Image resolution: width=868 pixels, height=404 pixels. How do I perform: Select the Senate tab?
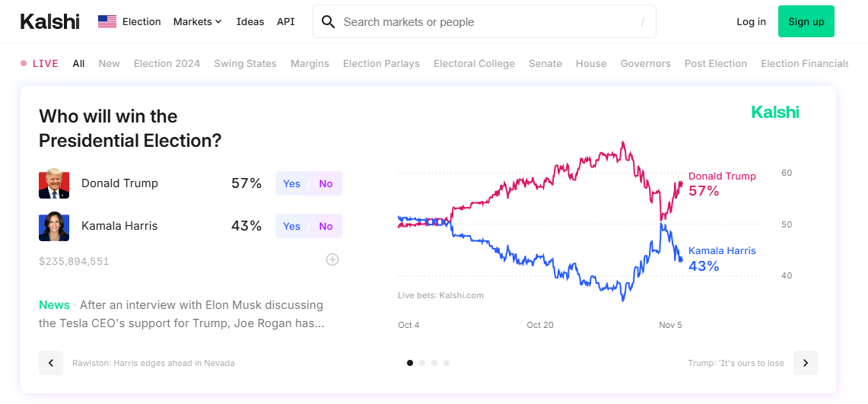coord(545,64)
